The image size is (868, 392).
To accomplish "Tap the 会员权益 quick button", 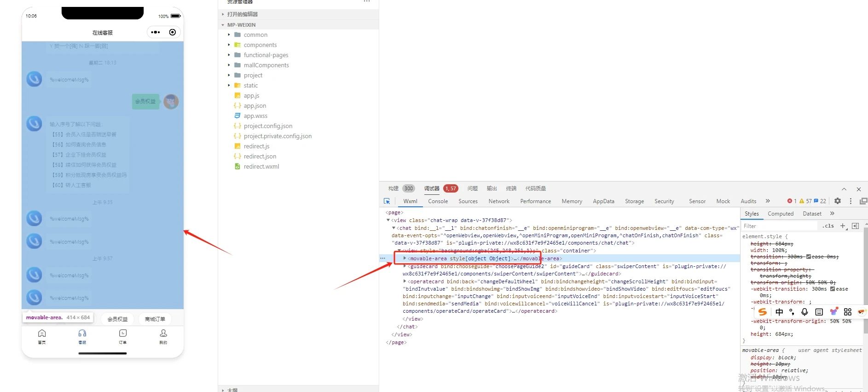I will pos(118,319).
